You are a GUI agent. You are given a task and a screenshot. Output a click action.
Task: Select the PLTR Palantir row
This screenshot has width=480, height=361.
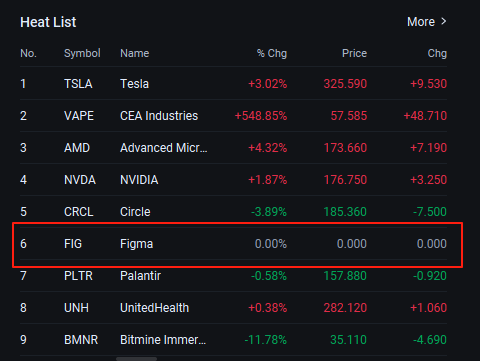pyautogui.click(x=233, y=276)
